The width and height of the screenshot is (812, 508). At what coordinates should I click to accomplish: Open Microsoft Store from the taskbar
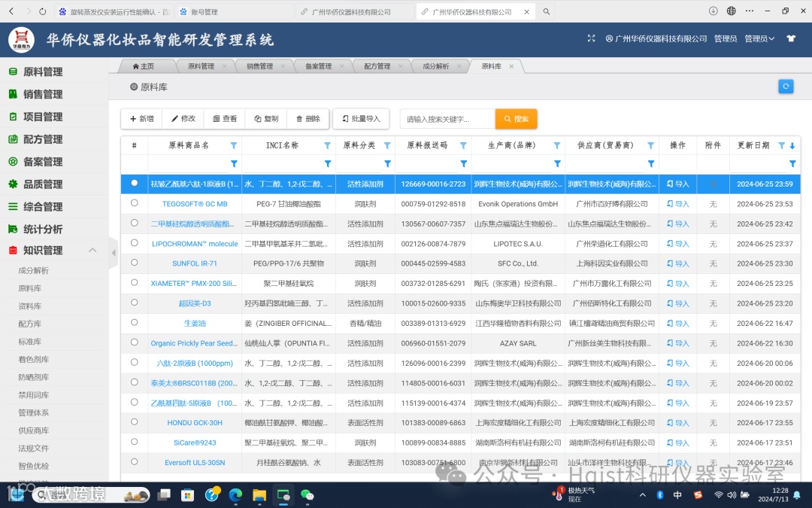tap(187, 495)
